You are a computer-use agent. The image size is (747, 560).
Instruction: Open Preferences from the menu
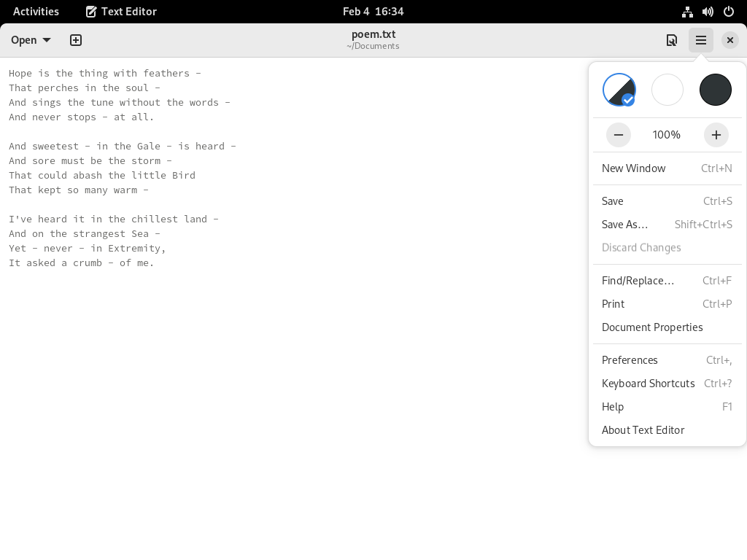667,360
